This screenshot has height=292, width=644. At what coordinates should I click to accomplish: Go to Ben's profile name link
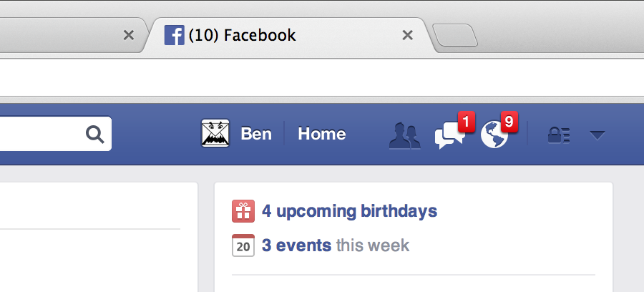click(x=256, y=134)
